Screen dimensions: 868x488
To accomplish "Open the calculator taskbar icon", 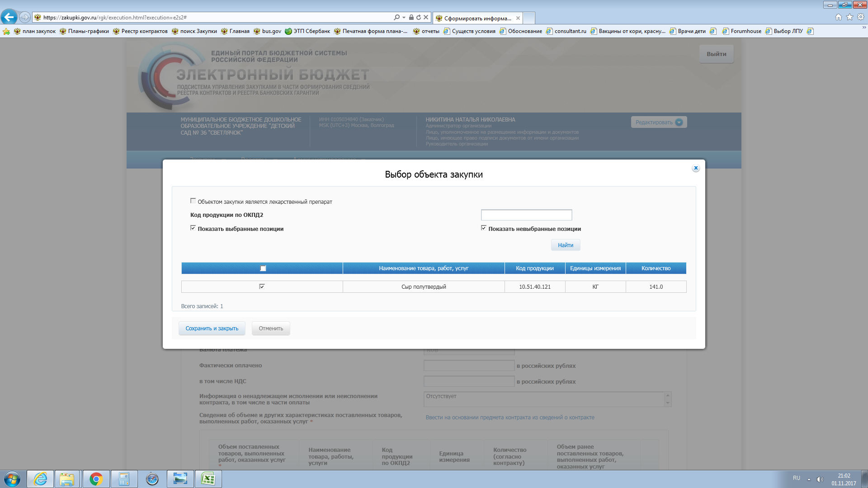I will click(124, 479).
